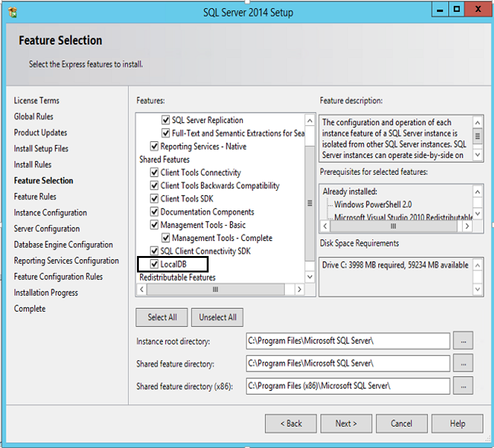Uncheck the LocalDB feature
This screenshot has width=494, height=448.
(x=154, y=264)
